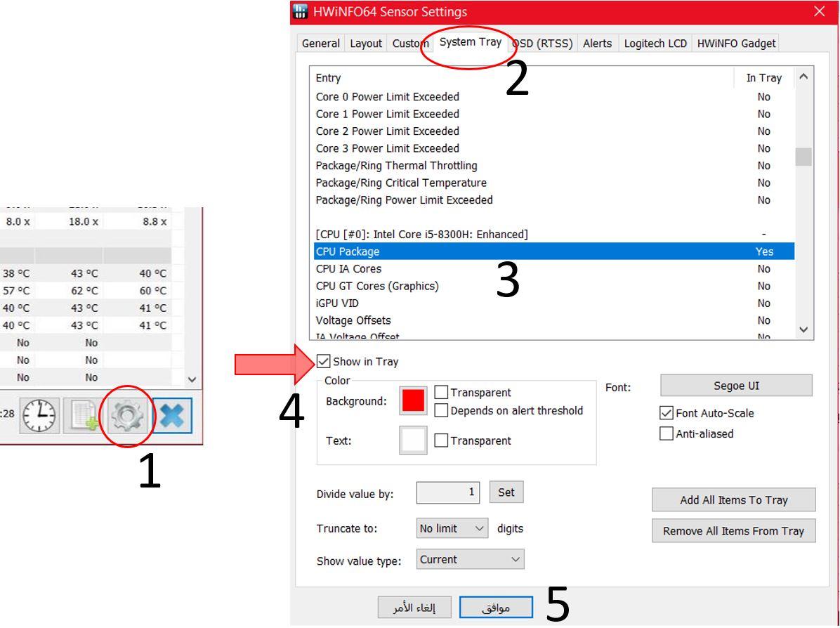840x628 pixels.
Task: Click the logging document icon with green plus
Action: coord(84,415)
